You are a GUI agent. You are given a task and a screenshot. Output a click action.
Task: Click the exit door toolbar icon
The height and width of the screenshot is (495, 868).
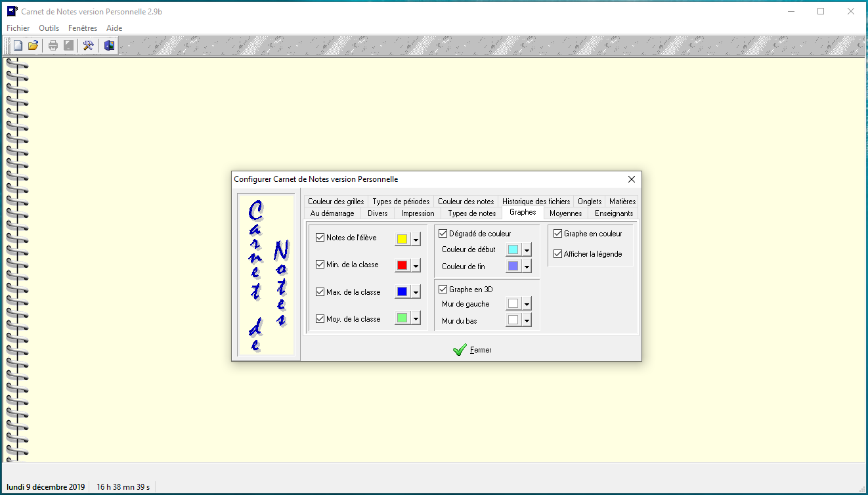pos(109,45)
